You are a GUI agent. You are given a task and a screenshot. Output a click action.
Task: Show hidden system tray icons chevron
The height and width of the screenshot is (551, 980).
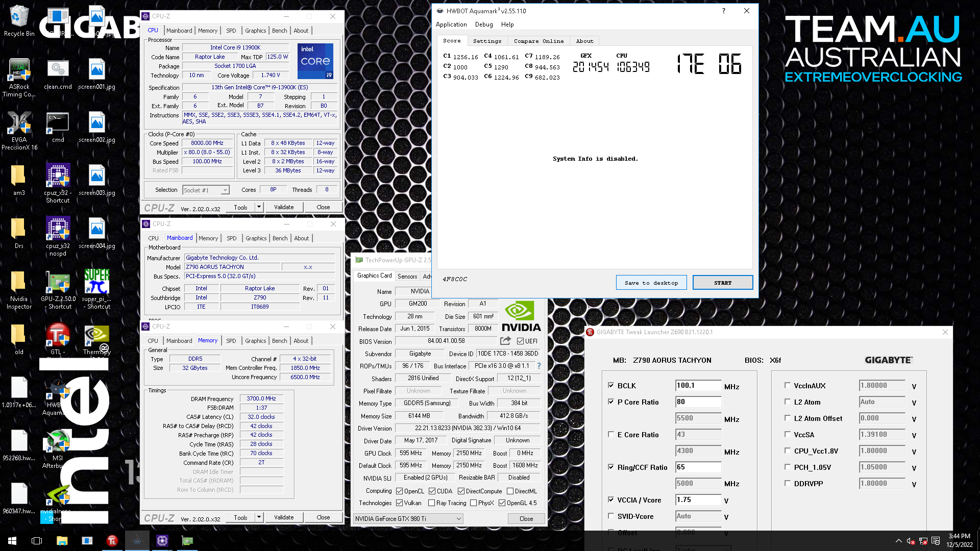tap(898, 541)
